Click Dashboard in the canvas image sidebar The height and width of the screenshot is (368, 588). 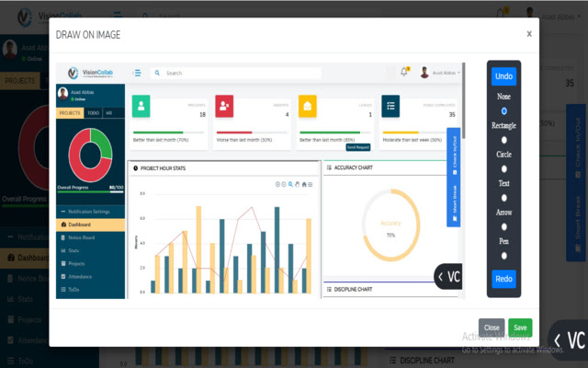click(90, 224)
